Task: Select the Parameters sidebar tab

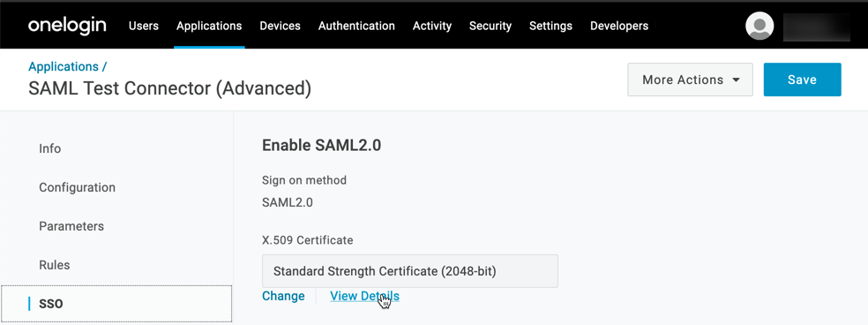Action: pos(71,226)
